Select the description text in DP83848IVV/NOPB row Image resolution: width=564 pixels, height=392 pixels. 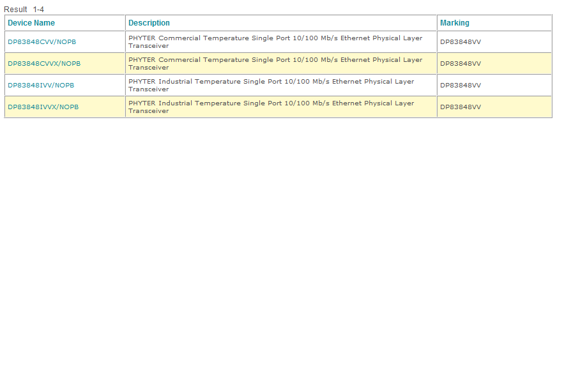pyautogui.click(x=271, y=86)
